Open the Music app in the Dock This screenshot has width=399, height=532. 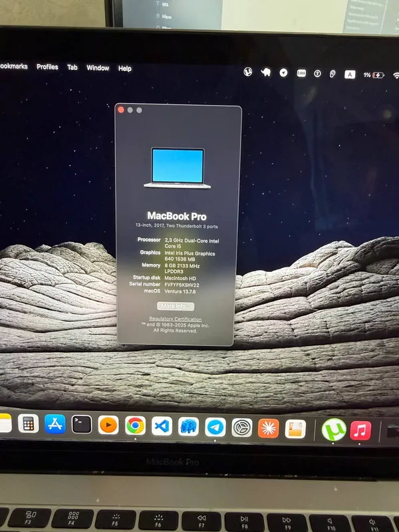pos(360,430)
